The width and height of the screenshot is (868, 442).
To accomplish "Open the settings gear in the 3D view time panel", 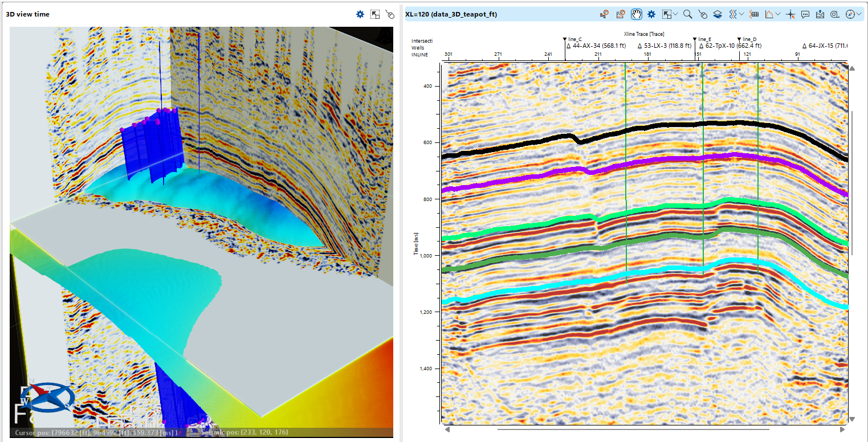I will [359, 14].
